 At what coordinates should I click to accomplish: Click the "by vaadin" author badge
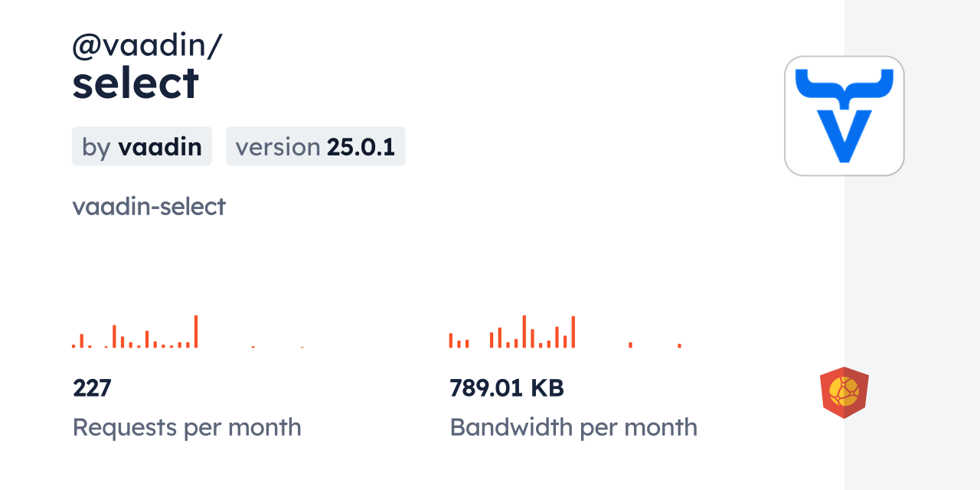tap(142, 146)
